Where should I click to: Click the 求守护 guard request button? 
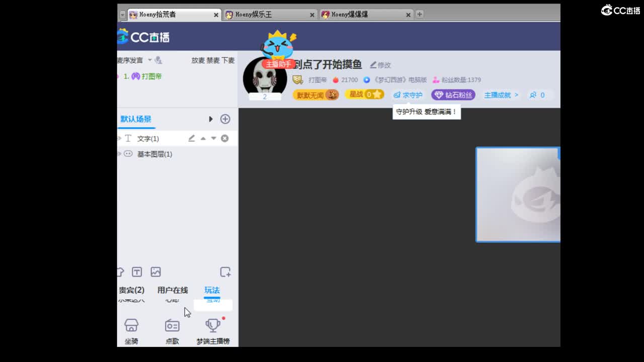407,95
